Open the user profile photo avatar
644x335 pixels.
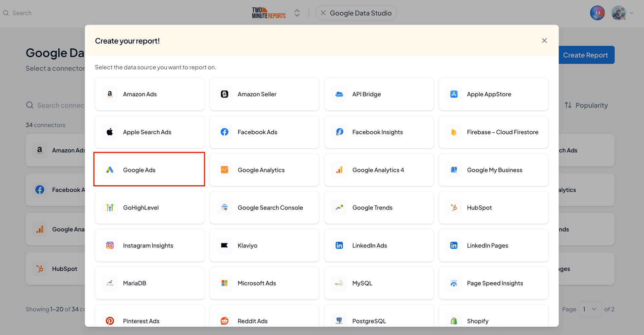tap(619, 13)
